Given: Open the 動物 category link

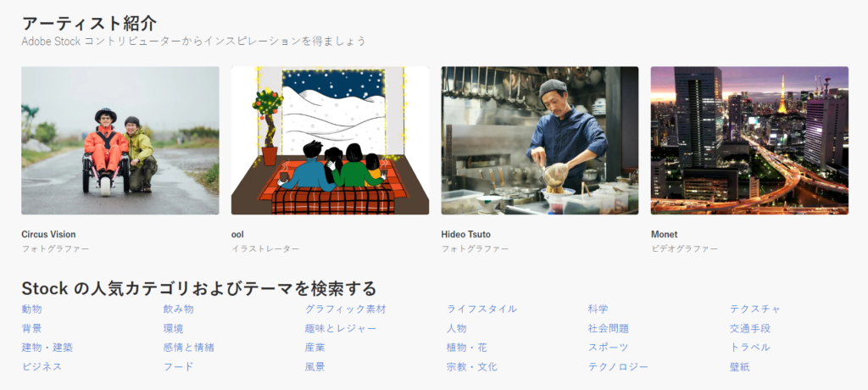Looking at the screenshot, I should point(31,309).
